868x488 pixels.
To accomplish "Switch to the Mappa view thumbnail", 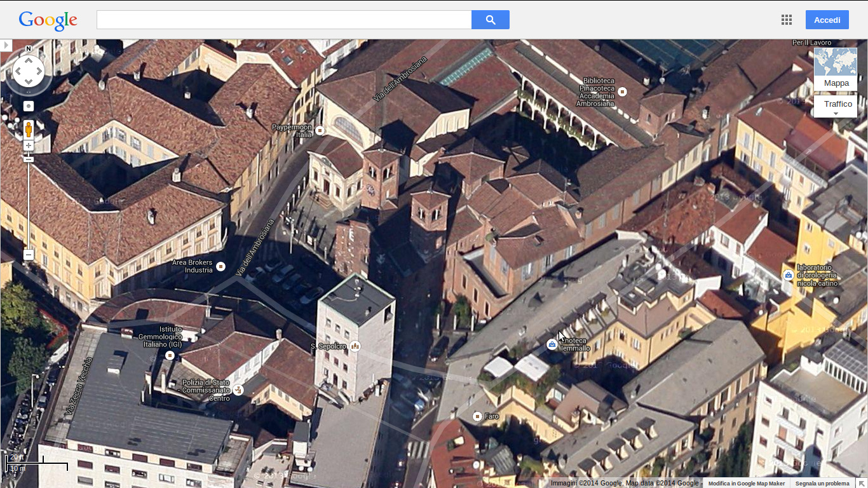I will [x=836, y=69].
